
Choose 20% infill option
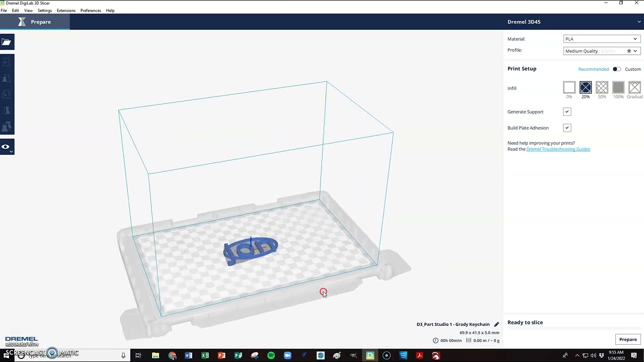tap(585, 87)
